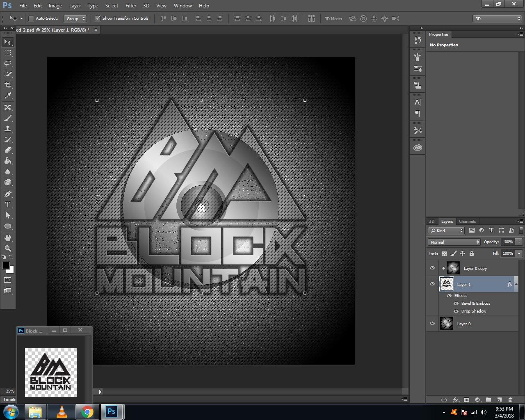Screen dimensions: 525x420
Task: Toggle lock position icon
Action: point(462,253)
